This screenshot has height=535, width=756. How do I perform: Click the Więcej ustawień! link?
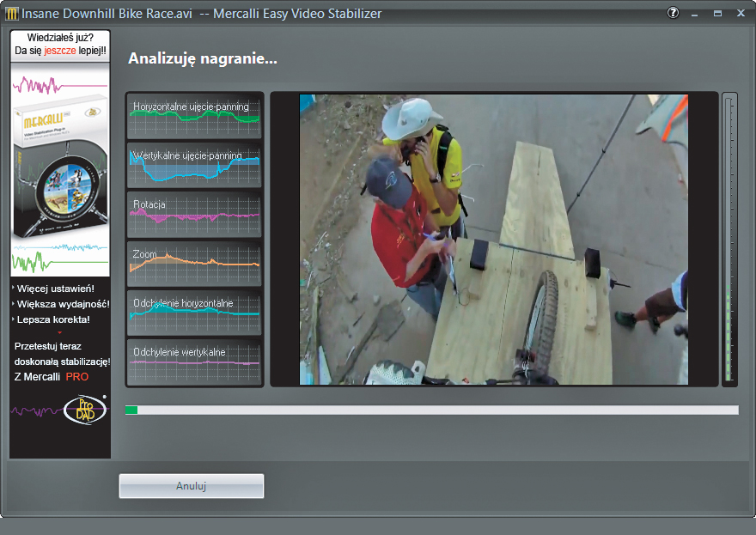point(55,289)
